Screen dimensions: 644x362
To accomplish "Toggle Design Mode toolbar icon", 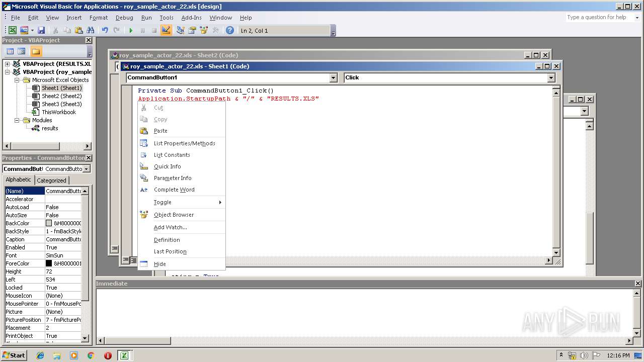I will 166,31.
